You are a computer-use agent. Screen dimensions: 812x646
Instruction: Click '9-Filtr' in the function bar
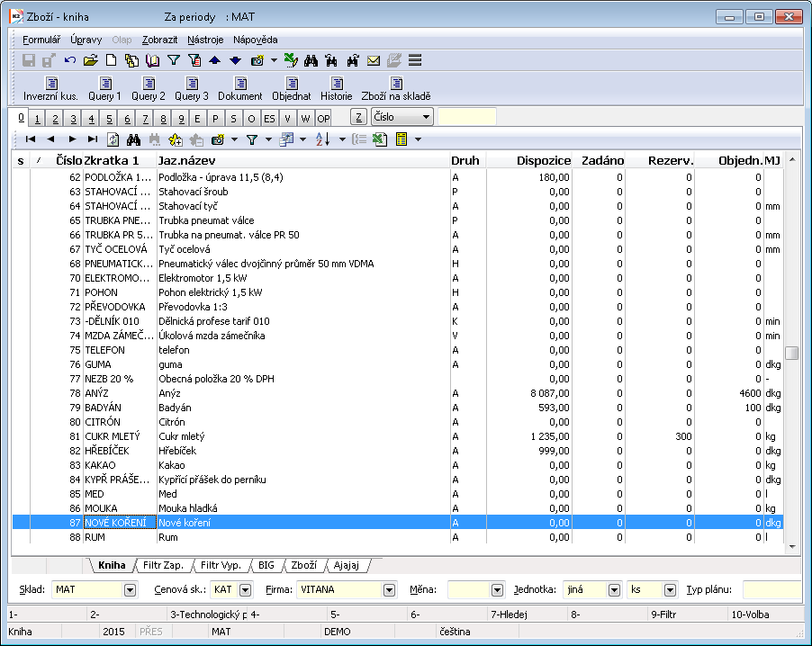(x=663, y=615)
